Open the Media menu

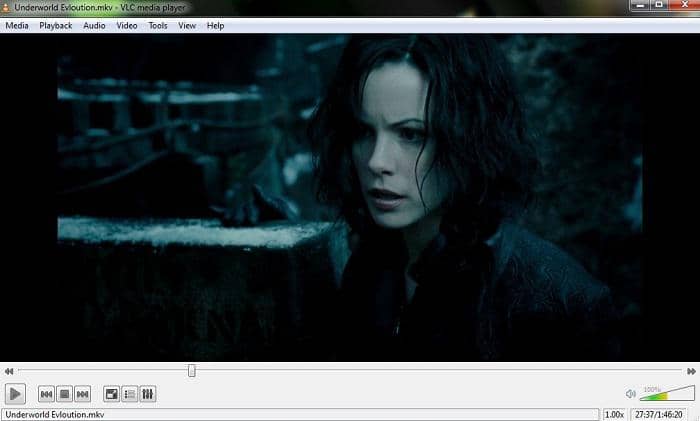click(x=17, y=25)
